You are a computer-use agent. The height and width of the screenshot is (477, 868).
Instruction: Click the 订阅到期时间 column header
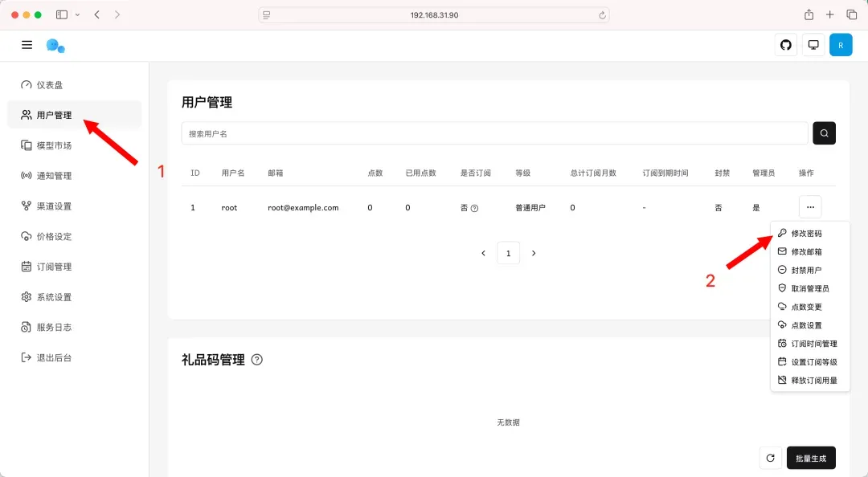coord(665,173)
